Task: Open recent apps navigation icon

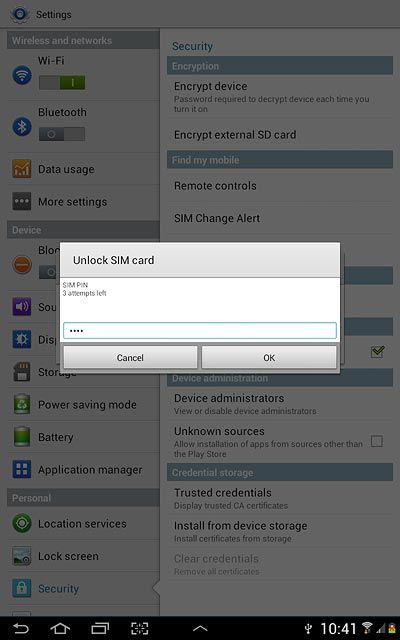Action: pyautogui.click(x=100, y=629)
